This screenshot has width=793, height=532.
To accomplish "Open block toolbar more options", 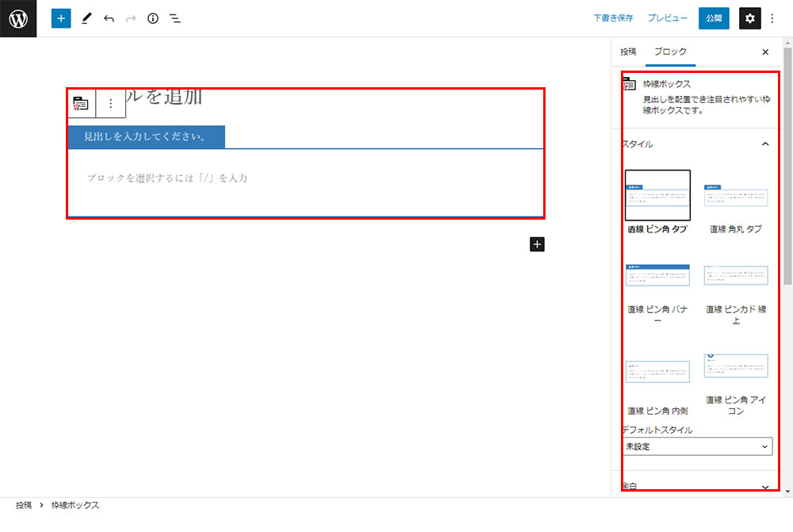I will click(x=111, y=103).
